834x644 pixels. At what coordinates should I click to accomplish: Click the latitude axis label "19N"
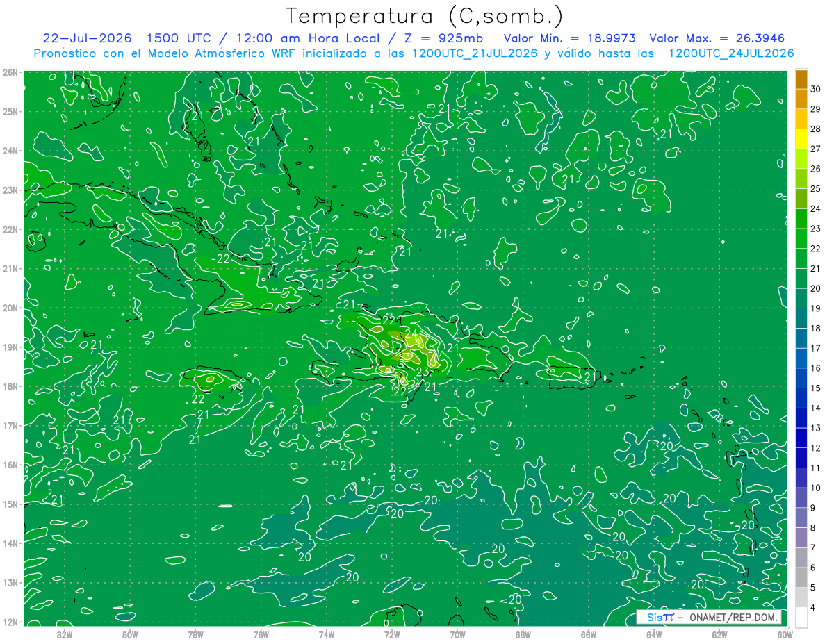[x=10, y=347]
